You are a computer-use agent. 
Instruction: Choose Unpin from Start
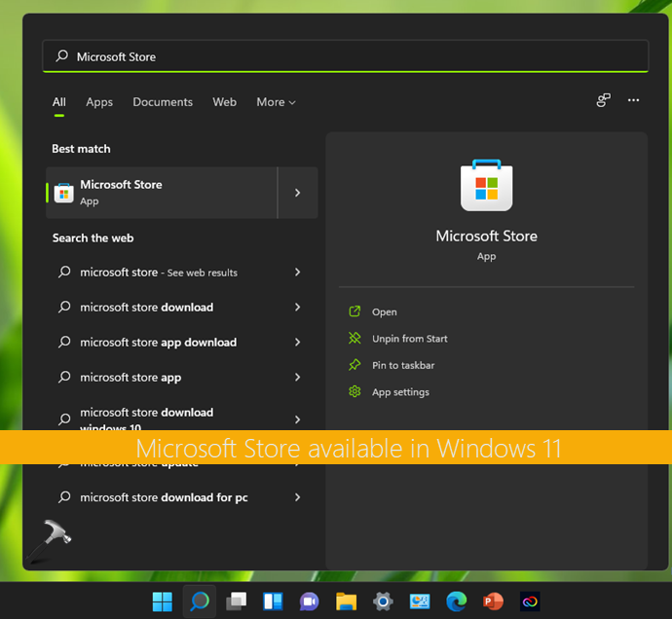409,339
